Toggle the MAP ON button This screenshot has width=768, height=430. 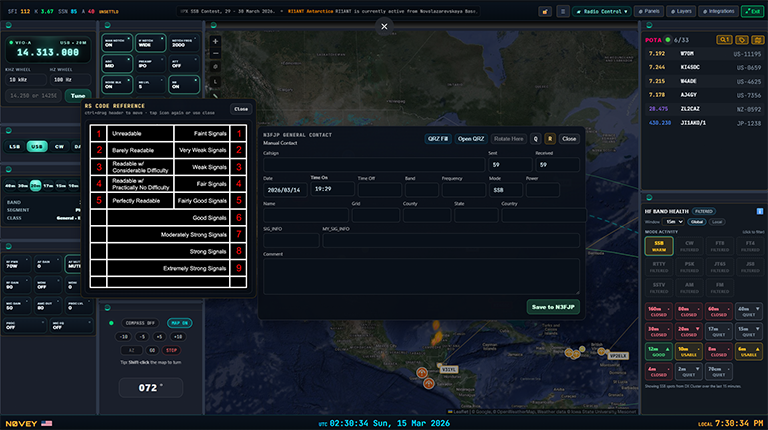179,323
